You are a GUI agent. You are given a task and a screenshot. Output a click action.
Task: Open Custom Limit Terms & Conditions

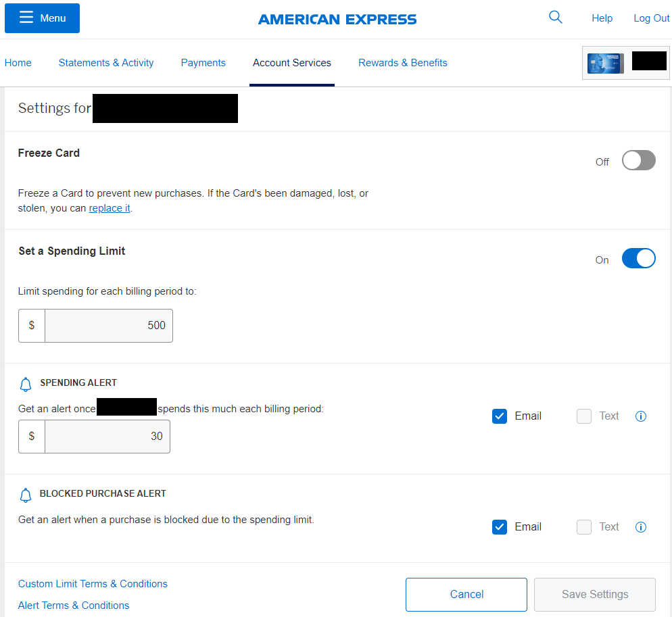(x=93, y=584)
